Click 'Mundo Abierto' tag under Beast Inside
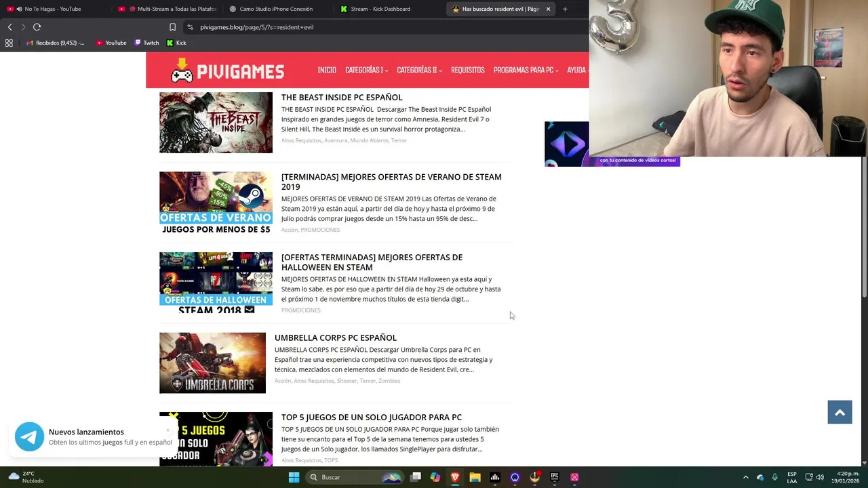868x488 pixels. click(x=369, y=140)
